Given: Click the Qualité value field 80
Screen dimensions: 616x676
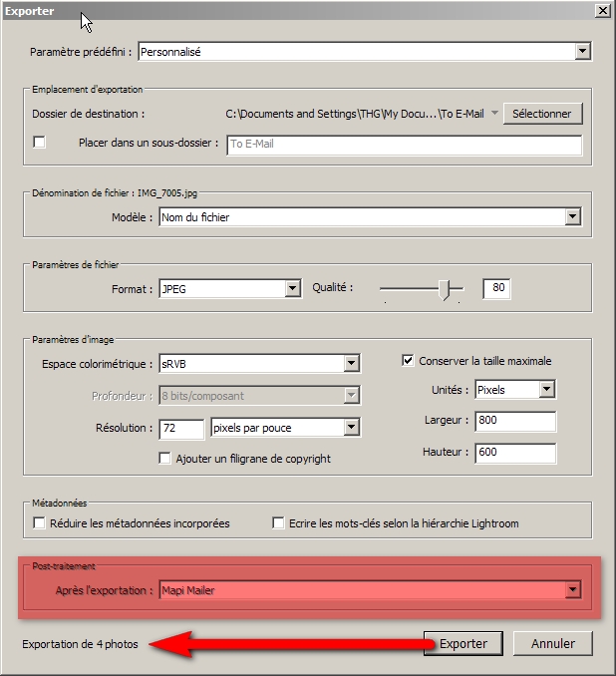Looking at the screenshot, I should pos(497,288).
